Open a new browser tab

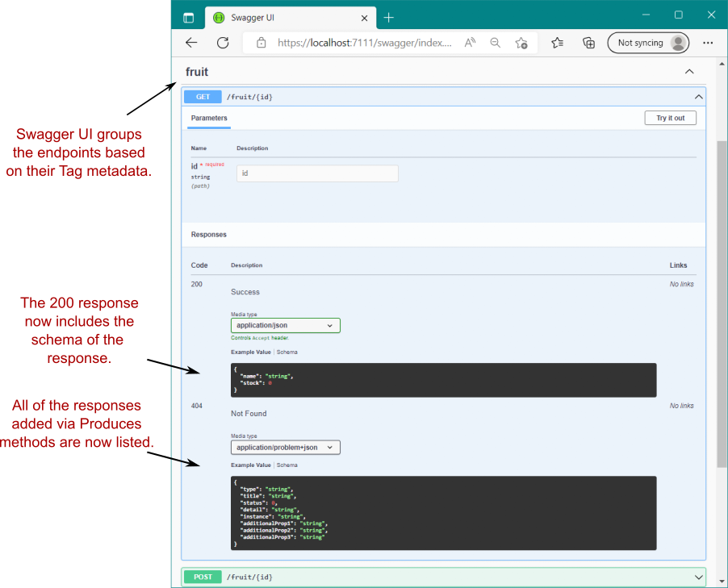[388, 18]
